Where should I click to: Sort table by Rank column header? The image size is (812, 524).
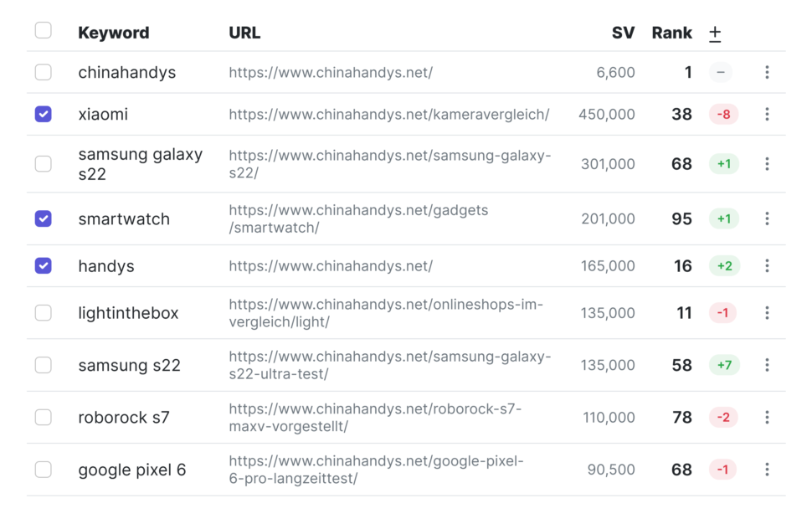tap(671, 33)
